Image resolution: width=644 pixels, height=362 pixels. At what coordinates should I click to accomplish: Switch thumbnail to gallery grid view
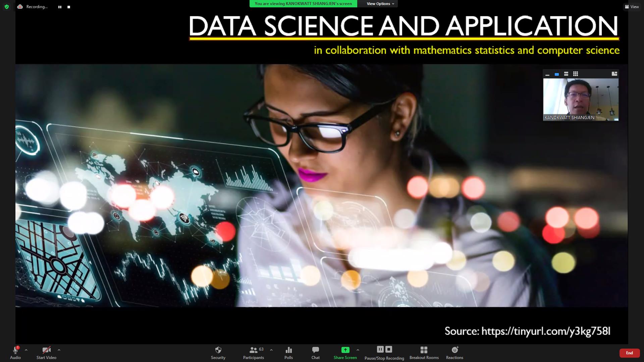pos(576,74)
